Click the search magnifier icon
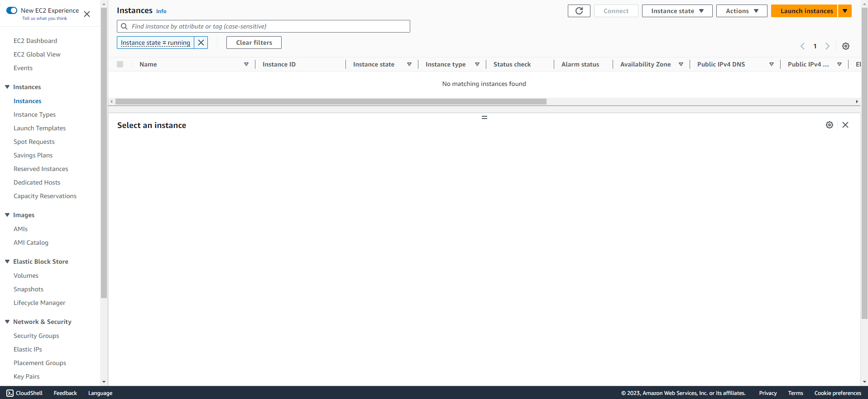 [124, 26]
